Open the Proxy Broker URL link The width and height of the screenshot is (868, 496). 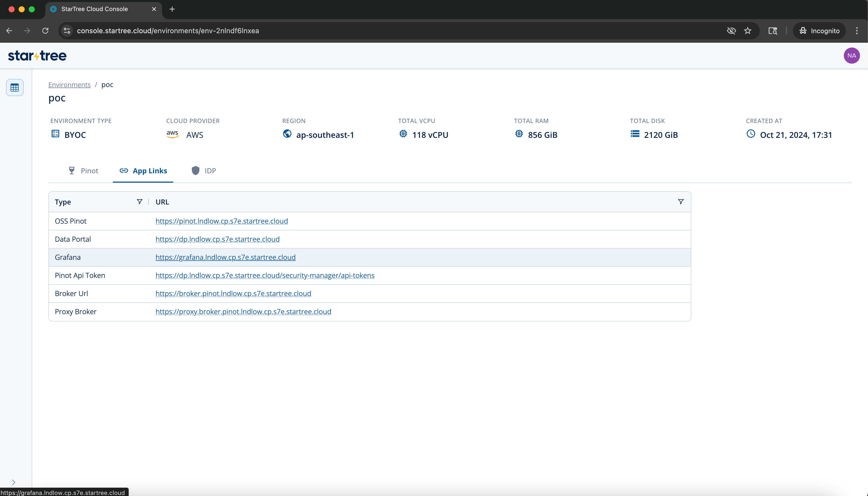(x=243, y=311)
